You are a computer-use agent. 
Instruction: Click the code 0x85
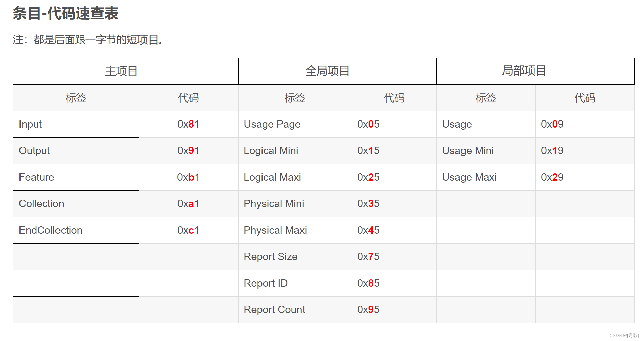[x=368, y=283]
